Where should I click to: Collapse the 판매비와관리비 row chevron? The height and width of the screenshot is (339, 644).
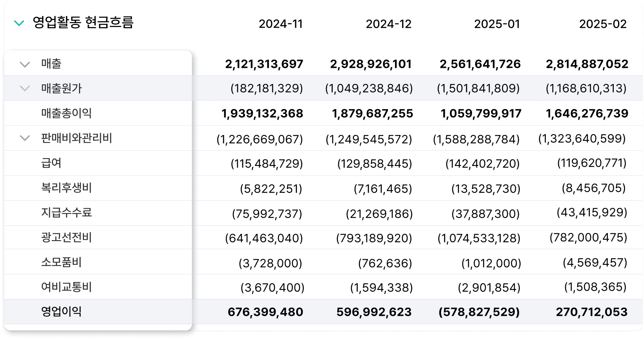[25, 138]
